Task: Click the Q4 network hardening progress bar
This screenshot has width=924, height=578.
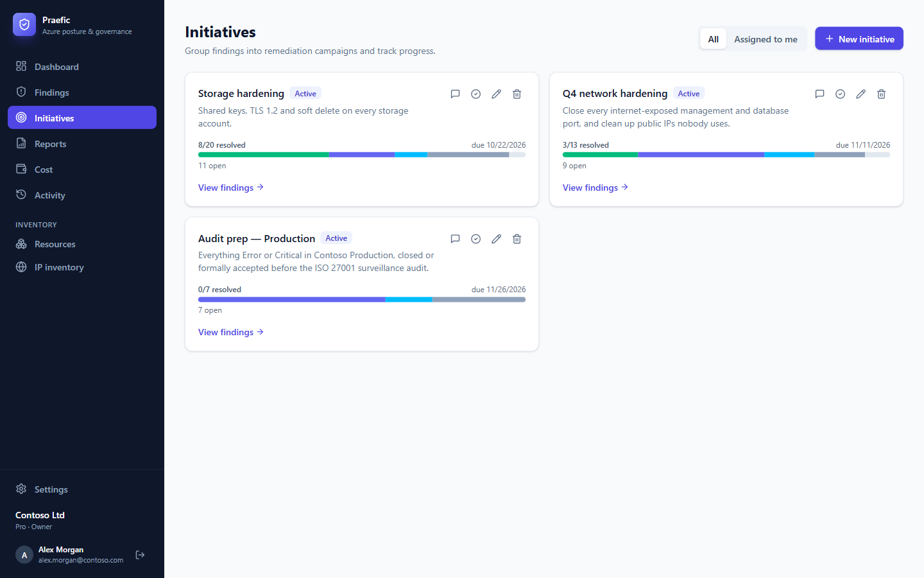Action: (726, 155)
